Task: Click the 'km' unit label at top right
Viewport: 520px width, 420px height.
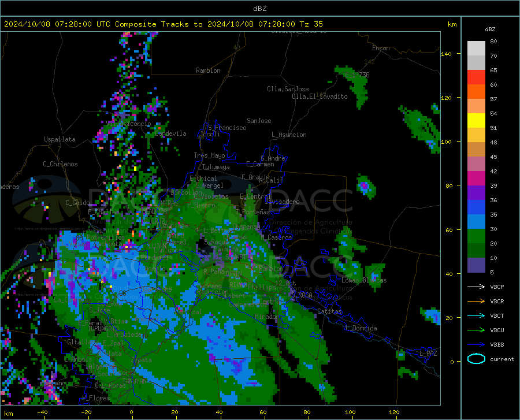Action: pyautogui.click(x=452, y=24)
